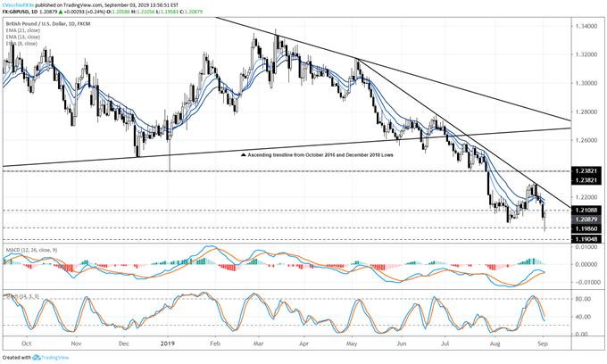Click the May label on time axis
The image size is (607, 364).
coord(352,343)
